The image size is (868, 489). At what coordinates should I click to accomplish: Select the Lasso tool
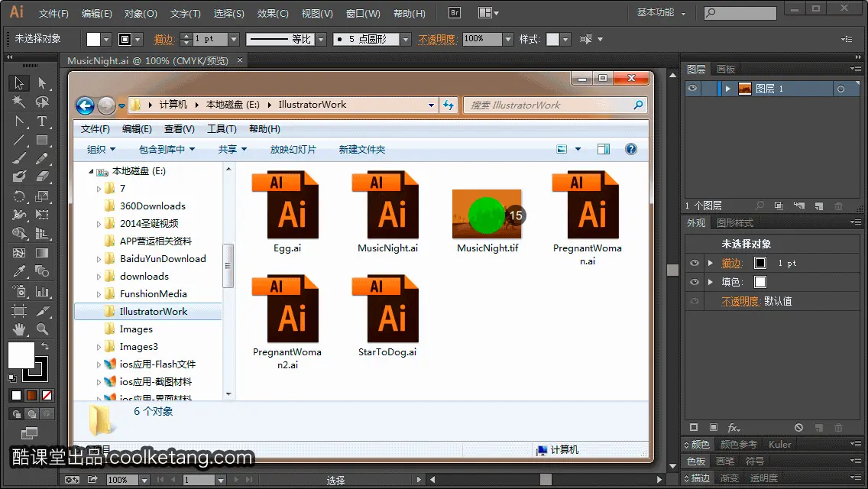(x=42, y=102)
